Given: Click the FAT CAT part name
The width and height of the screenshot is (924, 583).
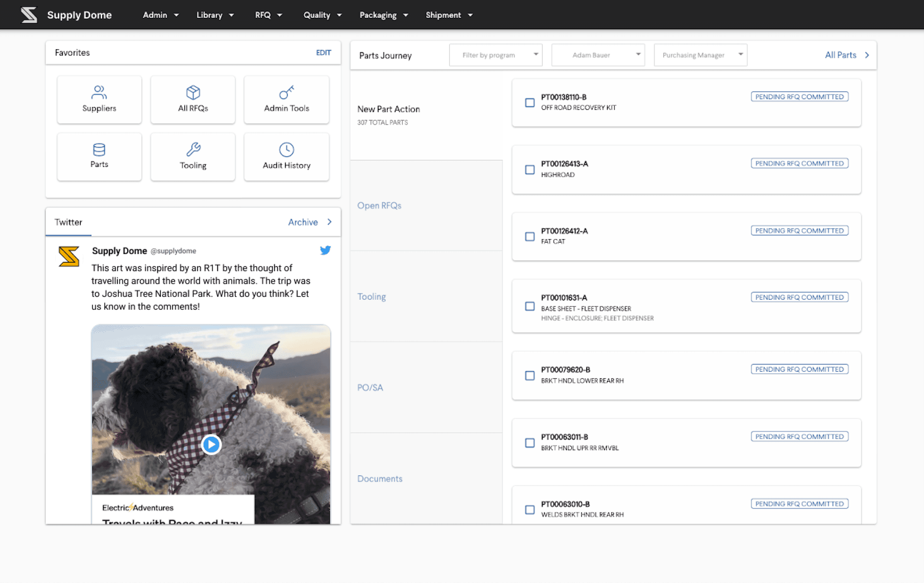Looking at the screenshot, I should (x=553, y=241).
